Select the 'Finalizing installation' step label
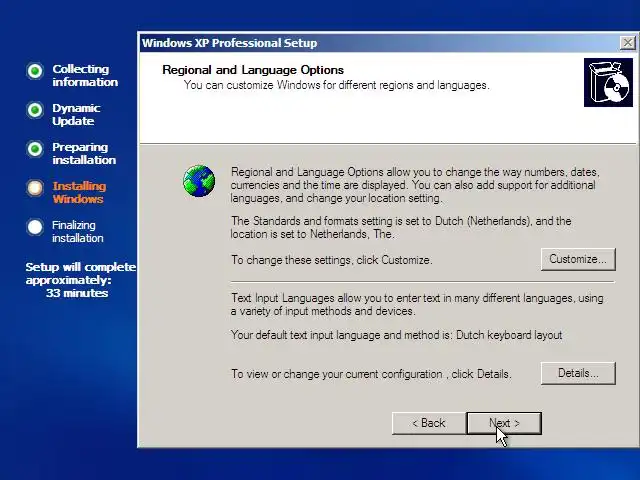Image resolution: width=640 pixels, height=480 pixels. tap(78, 231)
